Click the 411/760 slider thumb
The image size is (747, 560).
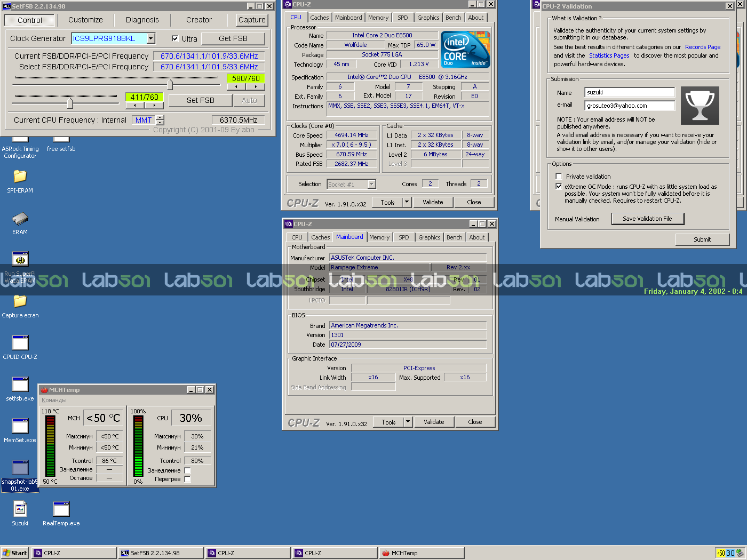coord(70,103)
